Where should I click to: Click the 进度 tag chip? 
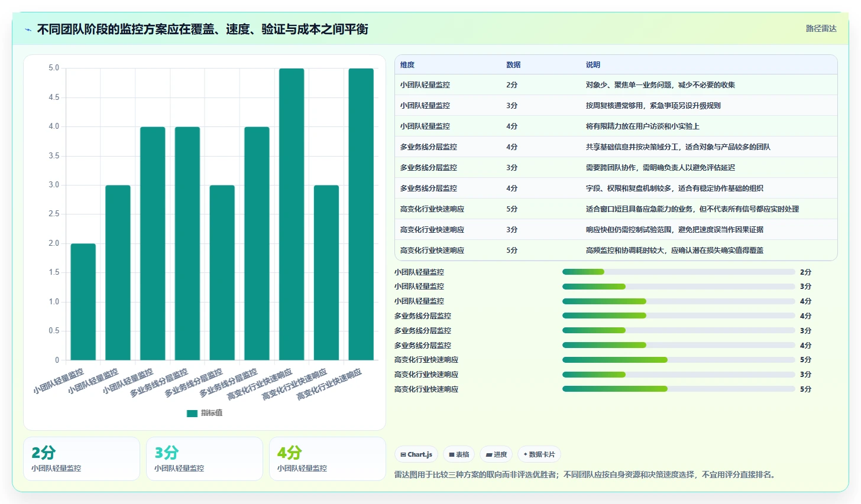pyautogui.click(x=496, y=454)
